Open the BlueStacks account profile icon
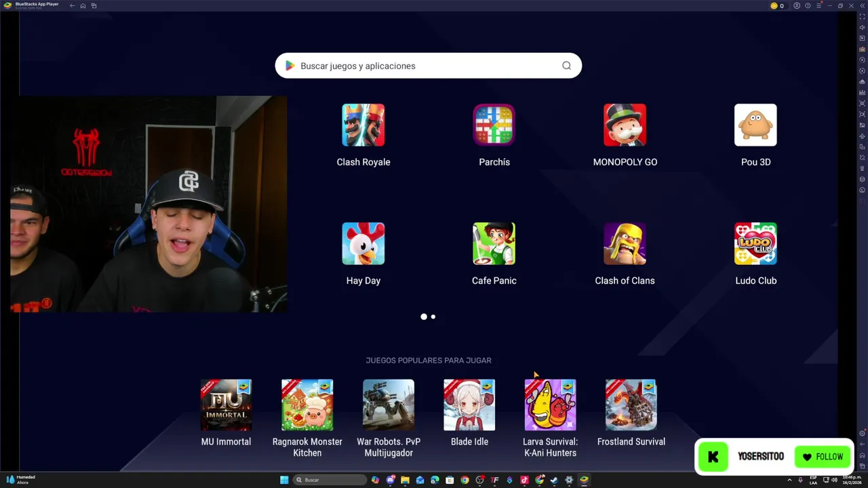 [797, 6]
